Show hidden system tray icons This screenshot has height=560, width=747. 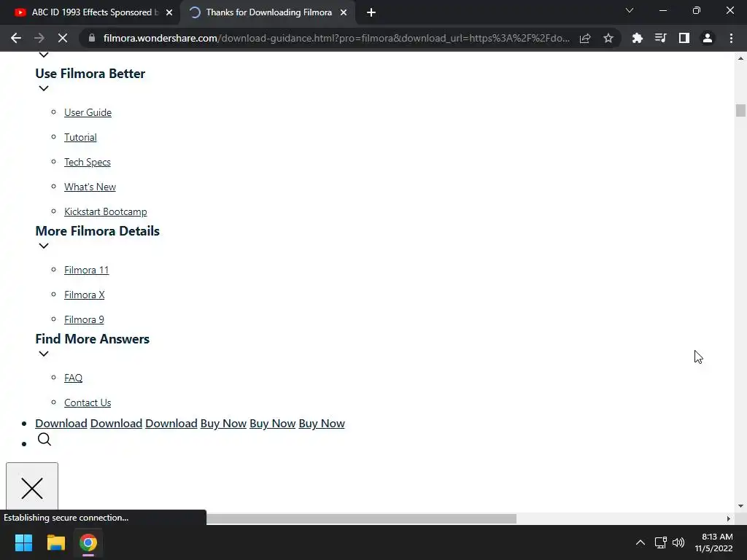click(640, 542)
